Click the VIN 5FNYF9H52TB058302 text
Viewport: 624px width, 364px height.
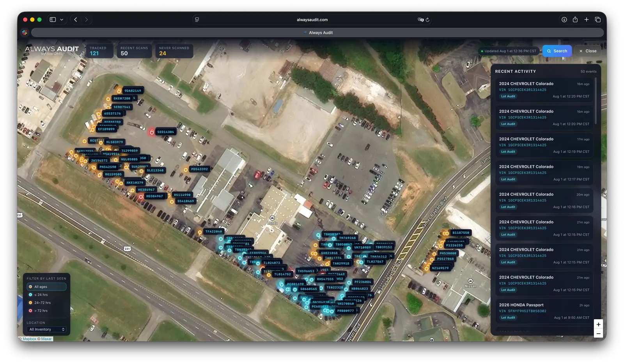coord(523,311)
